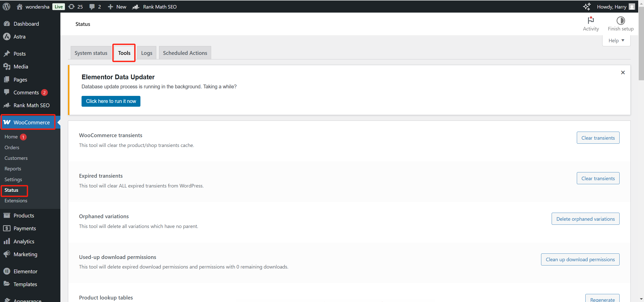This screenshot has width=644, height=302.
Task: Open Elementor in the sidebar
Action: pyautogui.click(x=25, y=271)
